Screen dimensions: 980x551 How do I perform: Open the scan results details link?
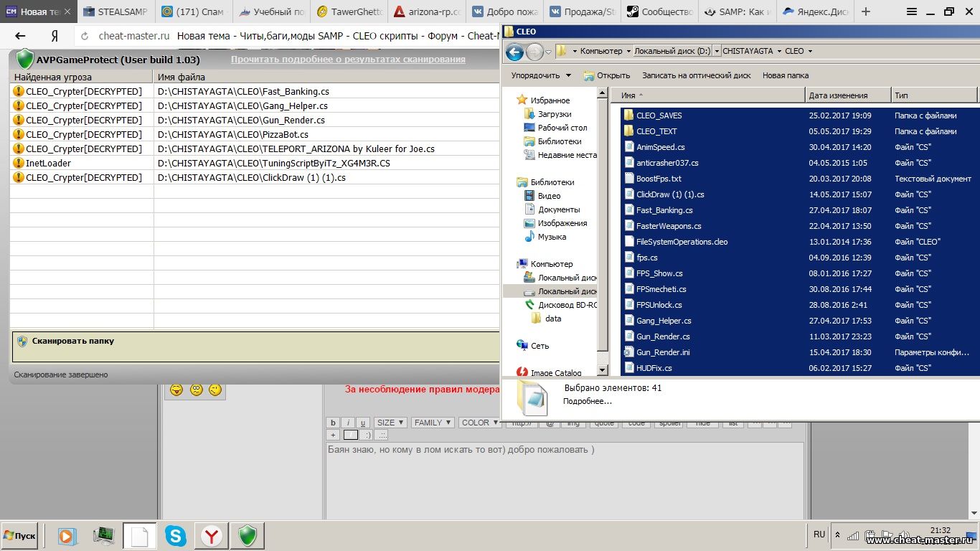click(x=348, y=60)
